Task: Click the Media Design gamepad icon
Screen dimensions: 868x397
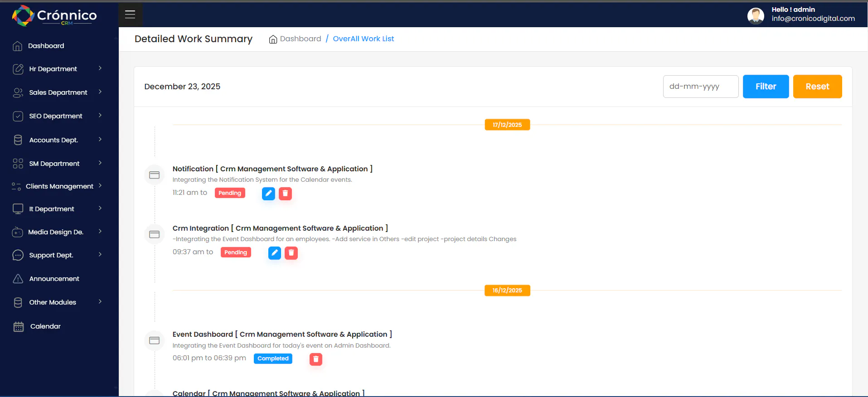Action: point(17,232)
